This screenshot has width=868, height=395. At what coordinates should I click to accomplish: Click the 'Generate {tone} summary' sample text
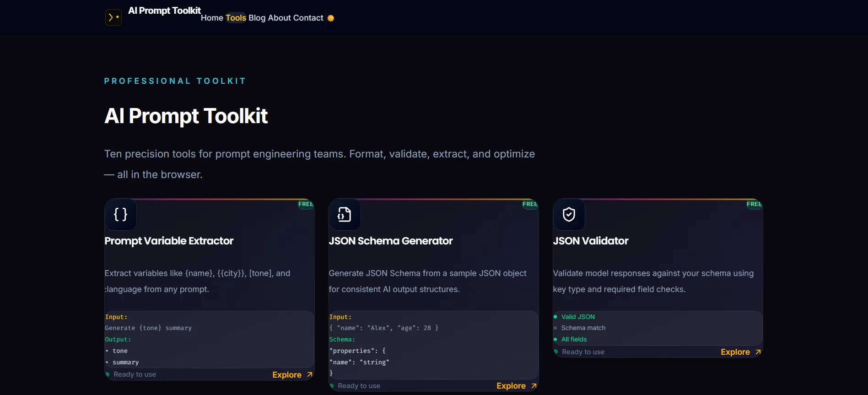[x=148, y=328]
